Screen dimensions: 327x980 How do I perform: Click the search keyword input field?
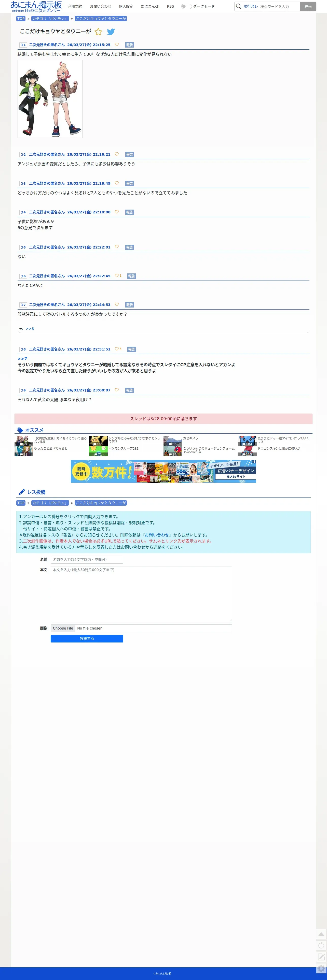point(279,6)
